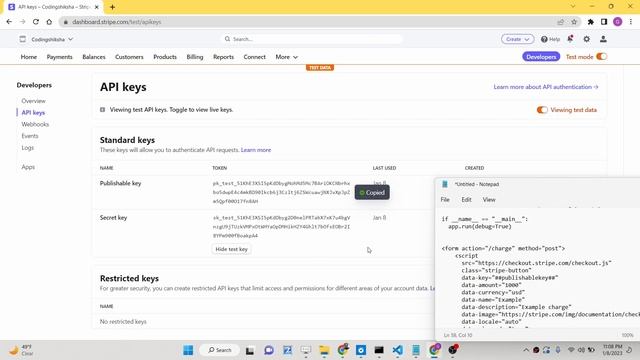This screenshot has width=640, height=360.
Task: Toggle Test mode switch
Action: (x=602, y=57)
